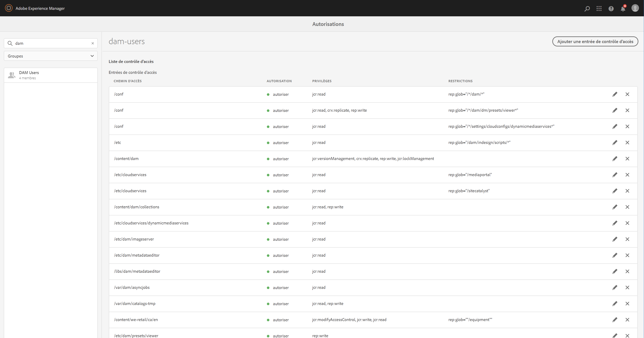Delete the /etc/dam/imageserver access entry

point(627,239)
